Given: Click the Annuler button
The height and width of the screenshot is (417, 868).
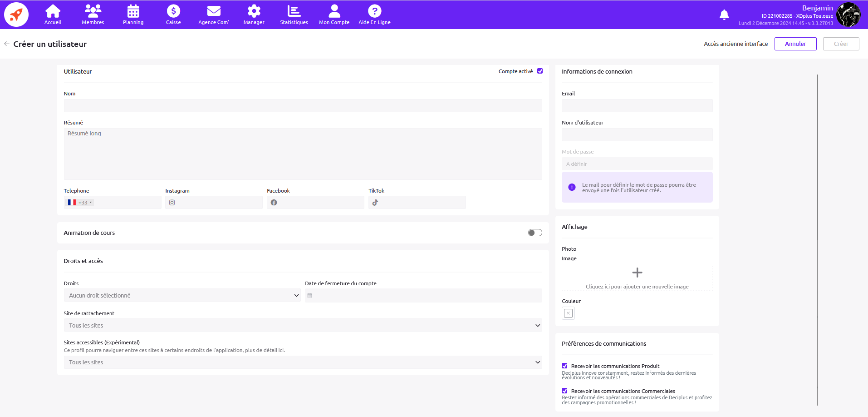Looking at the screenshot, I should (795, 44).
